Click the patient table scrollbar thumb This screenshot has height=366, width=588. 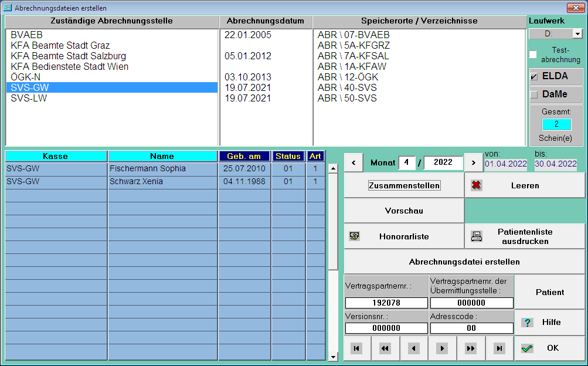333,221
